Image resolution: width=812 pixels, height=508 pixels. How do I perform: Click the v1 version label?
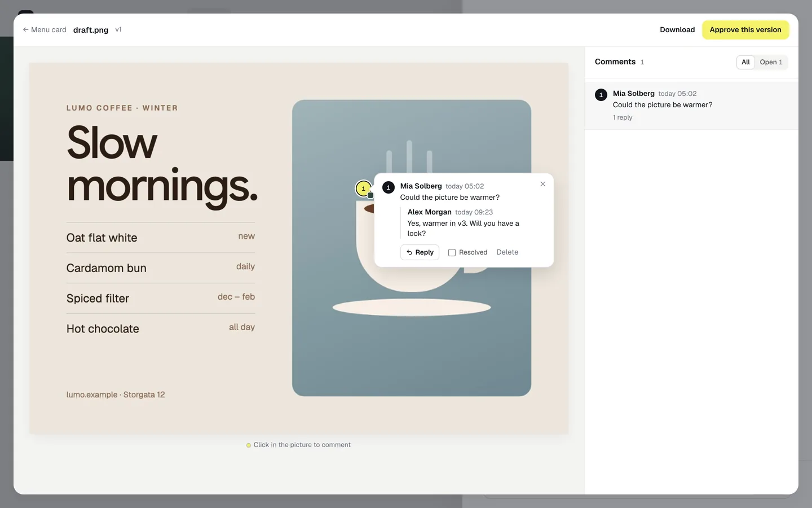coord(118,29)
